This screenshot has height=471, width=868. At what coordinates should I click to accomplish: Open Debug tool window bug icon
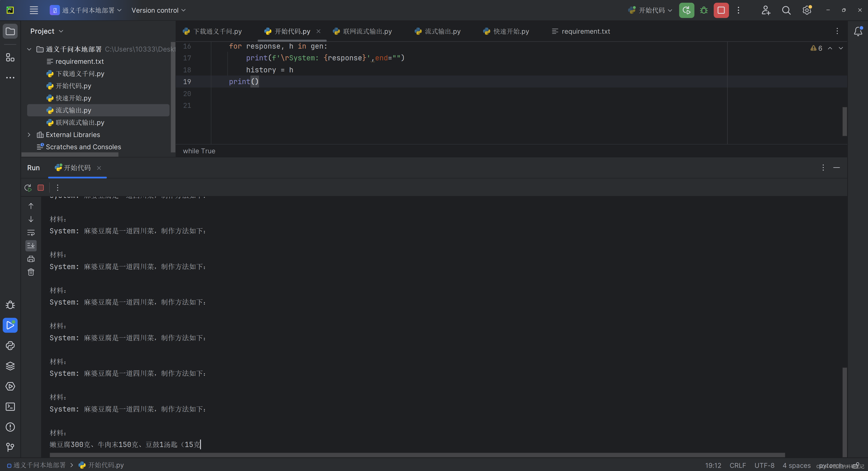10,305
